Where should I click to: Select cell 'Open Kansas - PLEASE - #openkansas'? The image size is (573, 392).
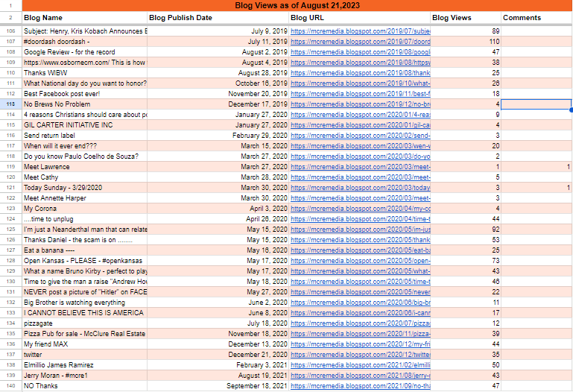pos(84,261)
